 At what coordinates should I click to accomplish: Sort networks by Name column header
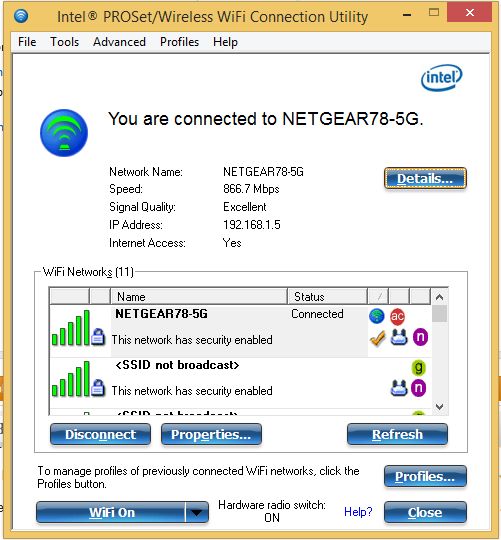(198, 297)
